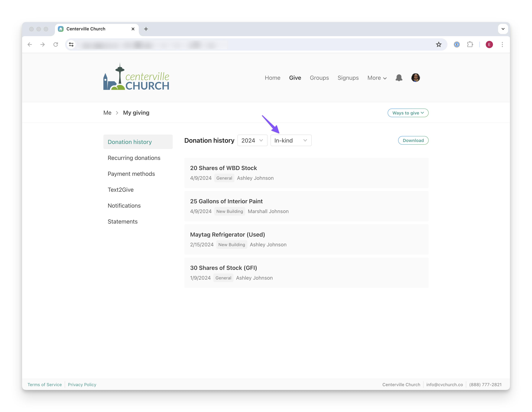Select Recurring donations in sidebar
This screenshot has height=412, width=532.
[x=134, y=158]
